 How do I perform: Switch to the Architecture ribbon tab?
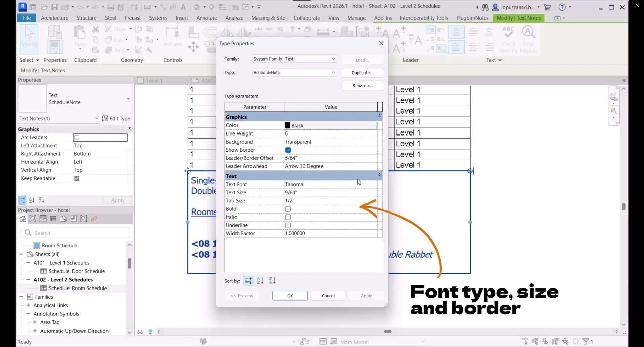54,18
